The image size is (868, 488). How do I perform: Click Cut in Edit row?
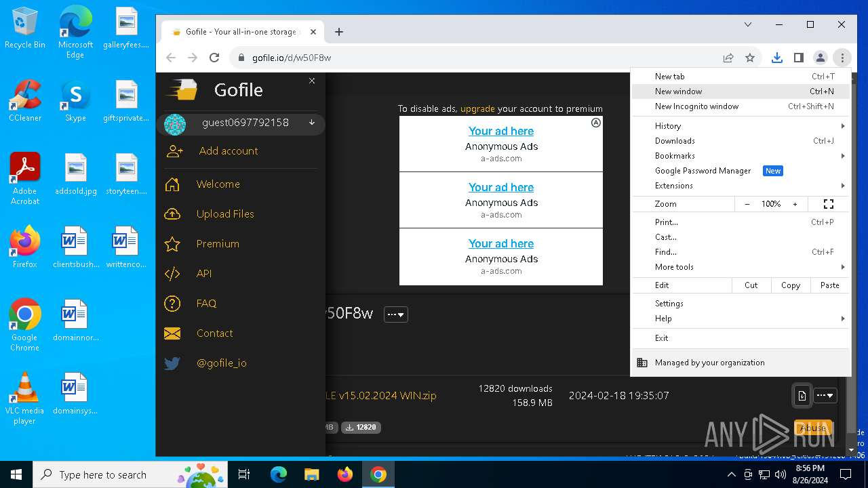[751, 285]
